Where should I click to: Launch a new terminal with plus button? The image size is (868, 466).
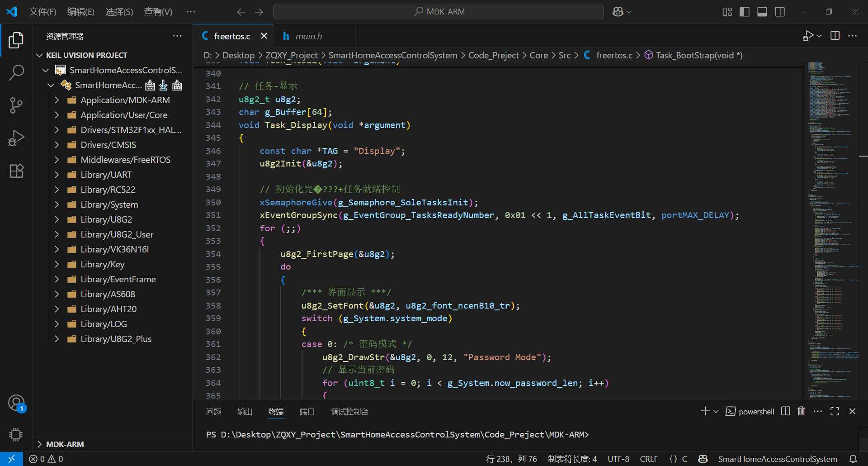coord(705,411)
